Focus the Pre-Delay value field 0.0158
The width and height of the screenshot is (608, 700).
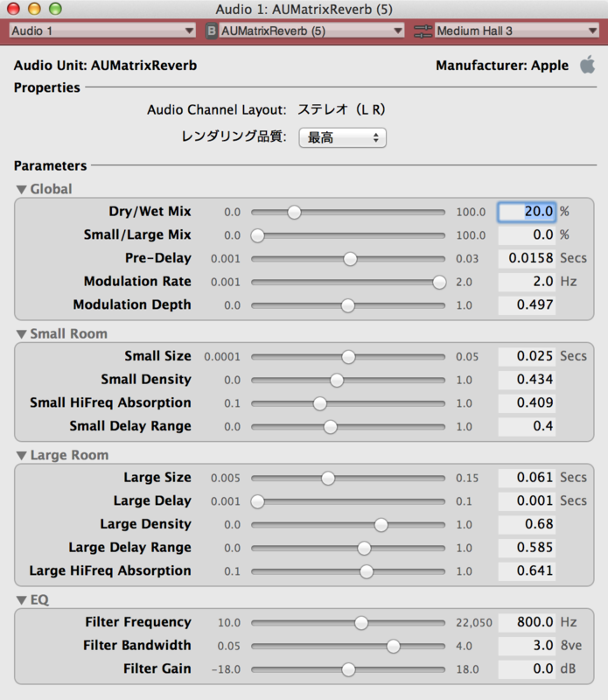click(x=527, y=258)
